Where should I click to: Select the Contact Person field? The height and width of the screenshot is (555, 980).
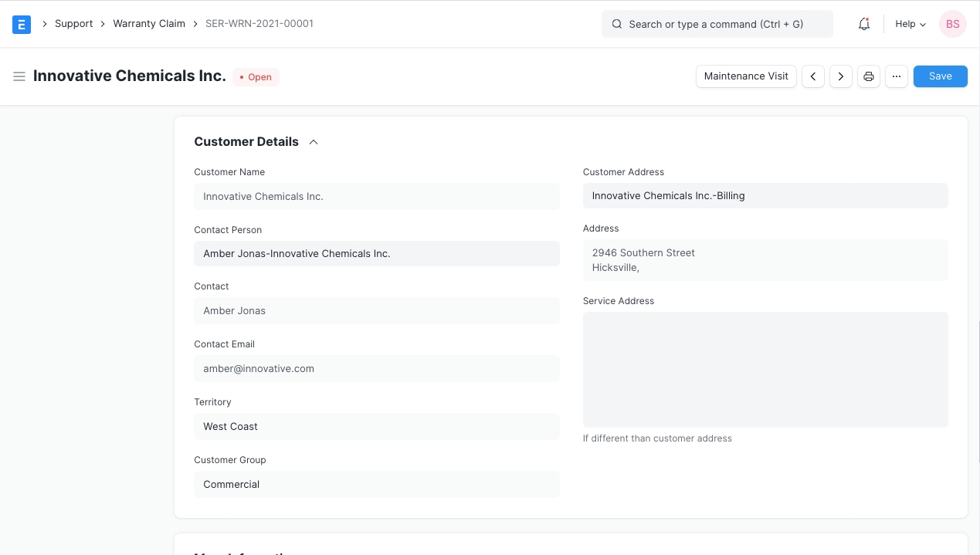click(x=376, y=253)
